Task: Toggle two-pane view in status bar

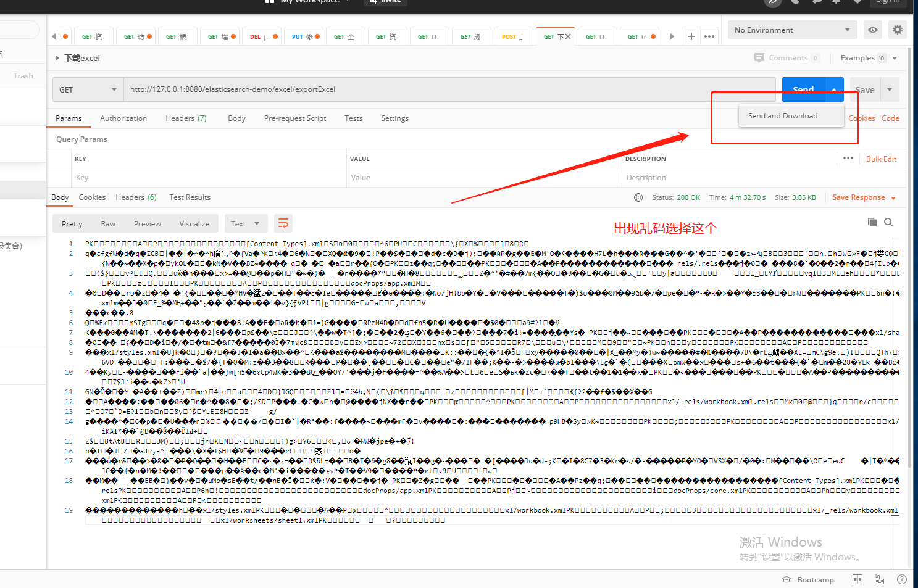Action: click(857, 579)
